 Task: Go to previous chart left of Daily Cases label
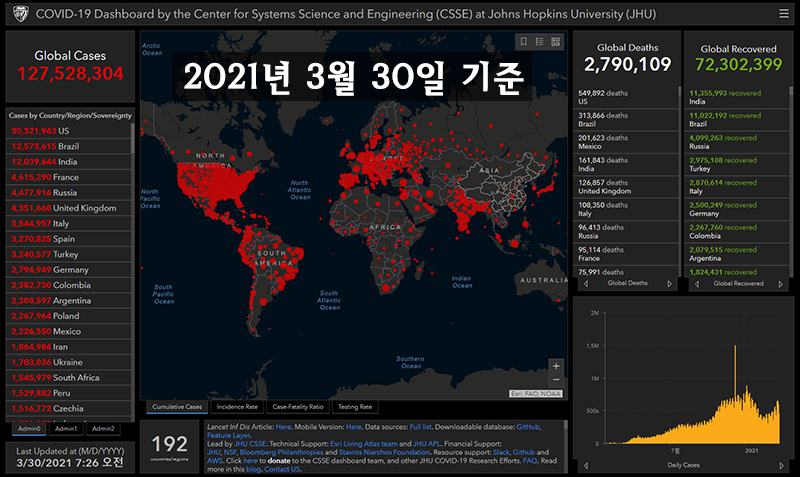pos(586,465)
